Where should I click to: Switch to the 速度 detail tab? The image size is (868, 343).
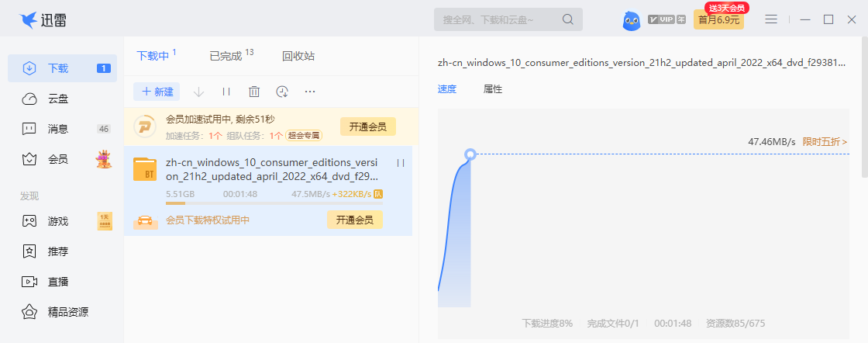tap(446, 89)
